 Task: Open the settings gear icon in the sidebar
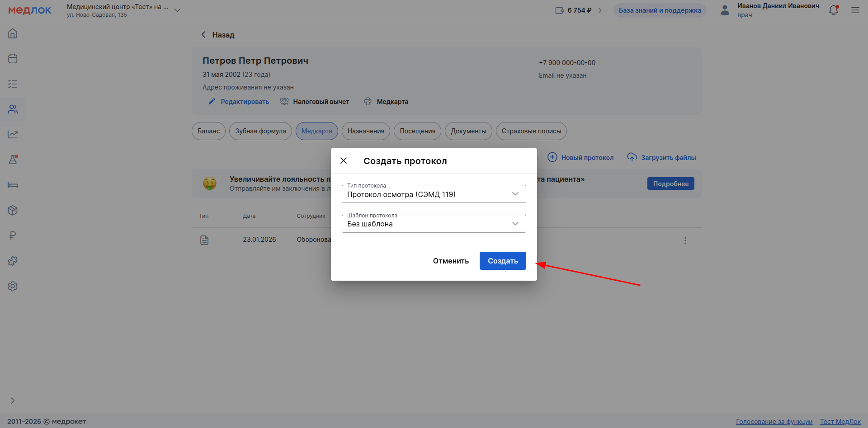pyautogui.click(x=13, y=286)
